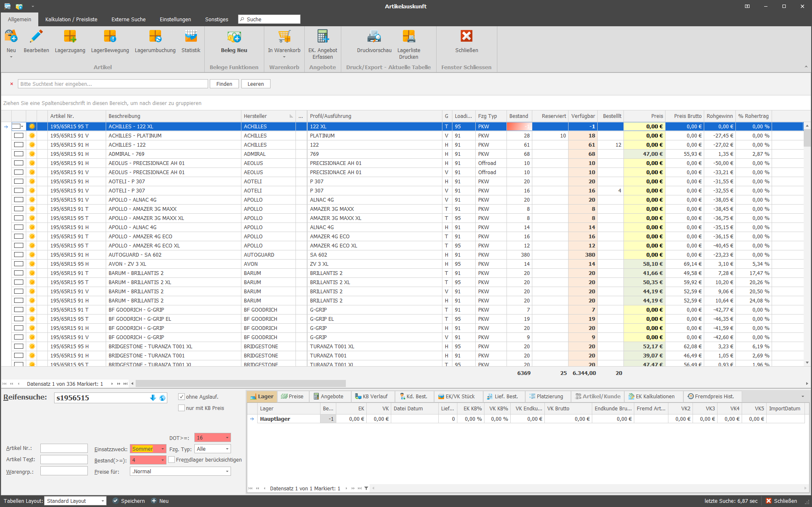Viewport: 812px width, 507px height.
Task: Click Speichern layout icon in status bar
Action: 115,501
